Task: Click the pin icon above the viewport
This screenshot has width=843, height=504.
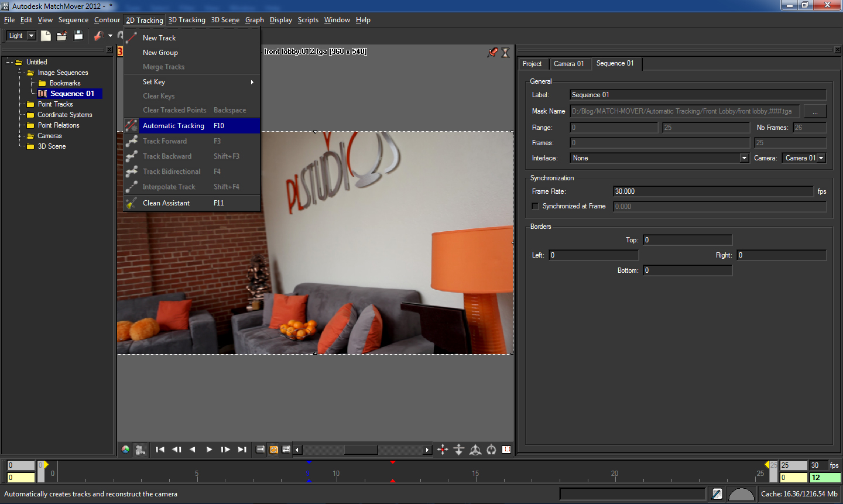Action: (x=493, y=52)
